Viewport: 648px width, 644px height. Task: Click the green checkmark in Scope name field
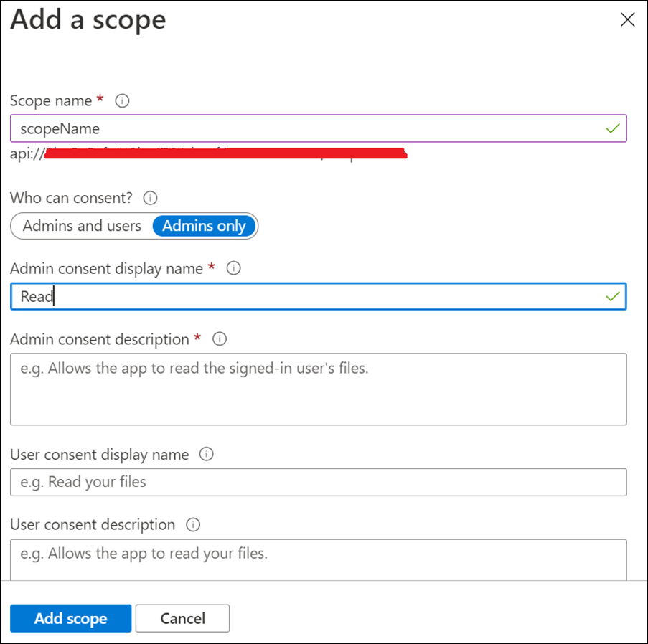click(612, 129)
